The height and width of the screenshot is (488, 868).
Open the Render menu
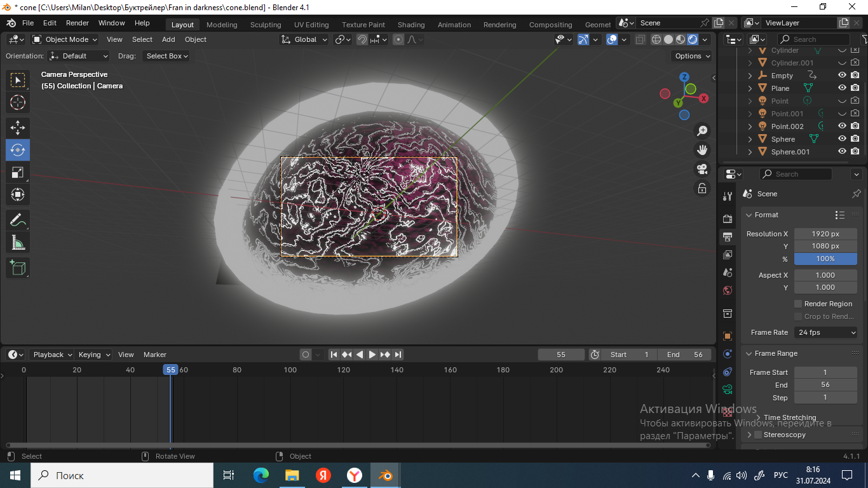(x=78, y=23)
